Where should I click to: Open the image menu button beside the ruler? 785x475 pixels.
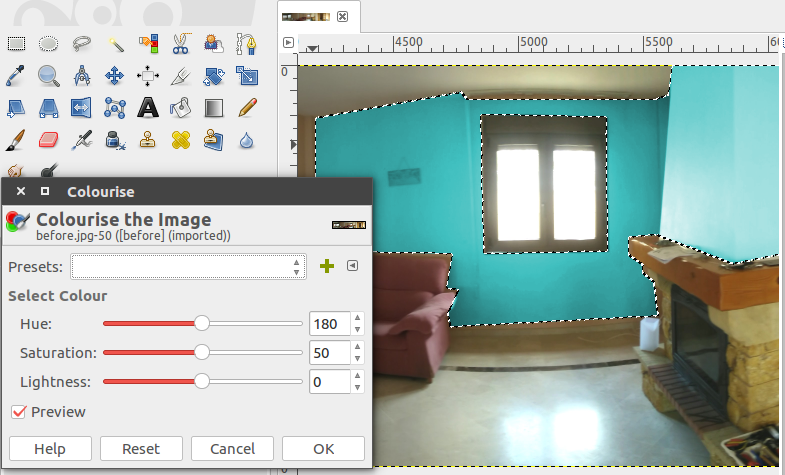288,43
